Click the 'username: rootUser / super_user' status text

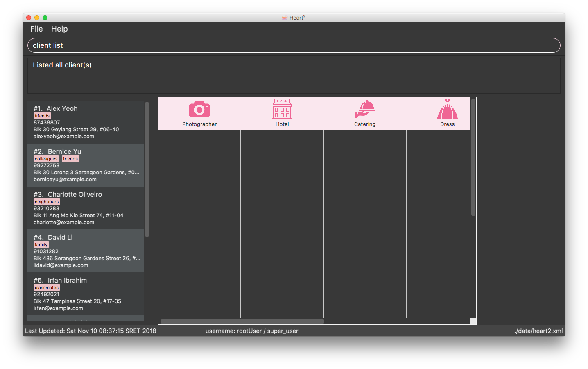click(252, 331)
